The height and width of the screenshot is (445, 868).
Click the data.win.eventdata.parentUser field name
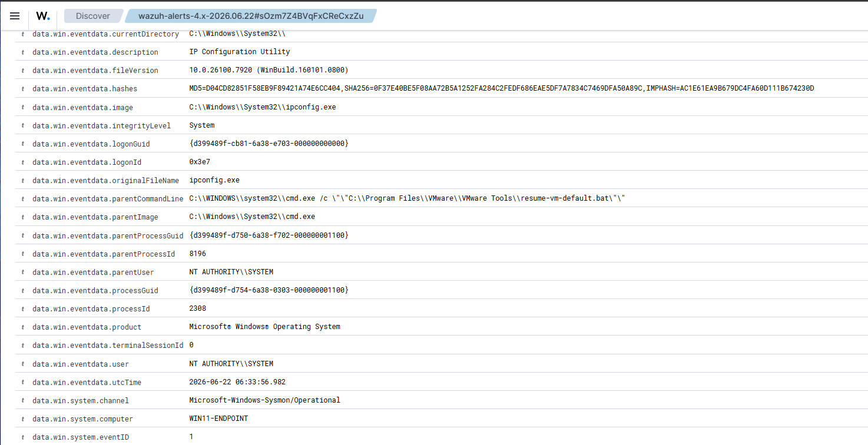point(93,273)
